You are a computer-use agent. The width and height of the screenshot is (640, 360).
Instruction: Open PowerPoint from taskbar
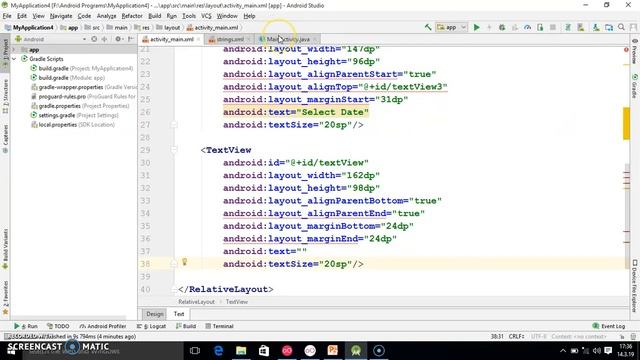(333, 351)
